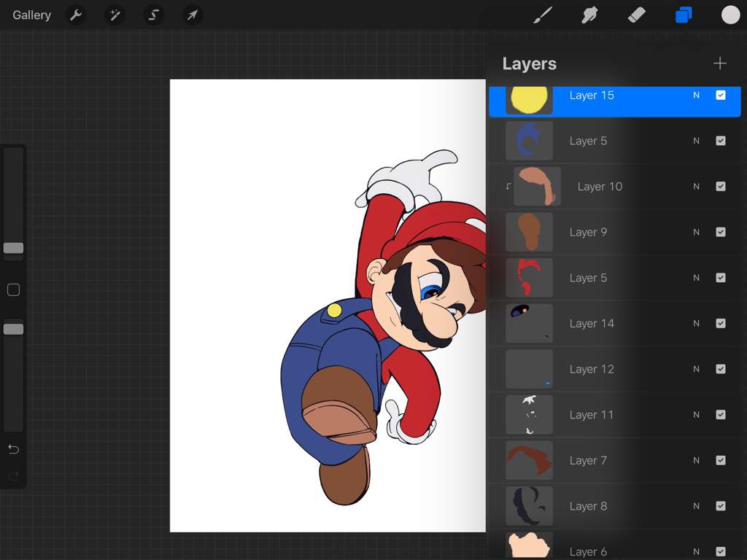Select the 'Layer 12' name
Screen dimensions: 747x560
click(592, 370)
